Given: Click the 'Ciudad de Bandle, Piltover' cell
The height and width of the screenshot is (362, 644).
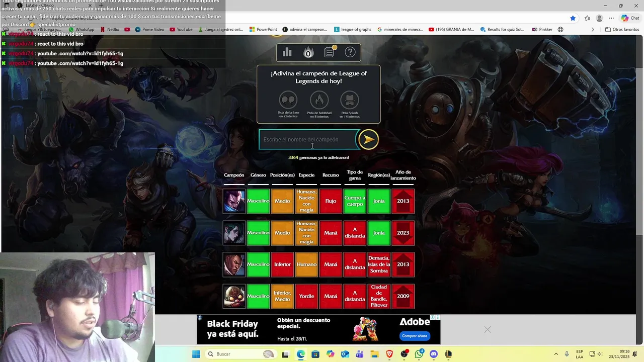Looking at the screenshot, I should 379,296.
